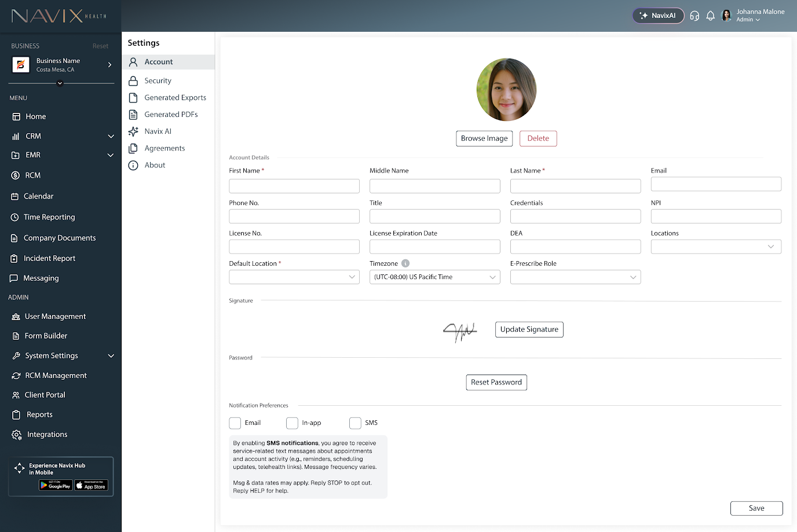Image resolution: width=797 pixels, height=532 pixels.
Task: Click the Navix AI sparkle icon in Settings
Action: [133, 131]
